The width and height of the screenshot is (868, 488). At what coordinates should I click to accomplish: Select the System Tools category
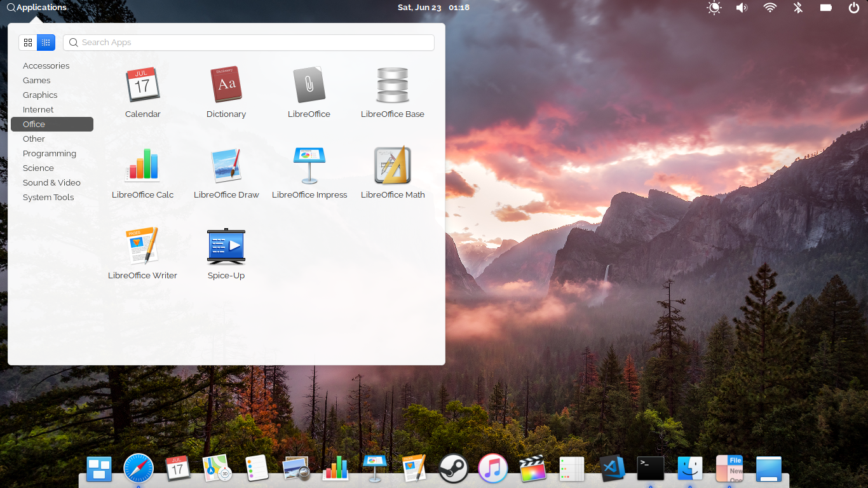point(52,197)
